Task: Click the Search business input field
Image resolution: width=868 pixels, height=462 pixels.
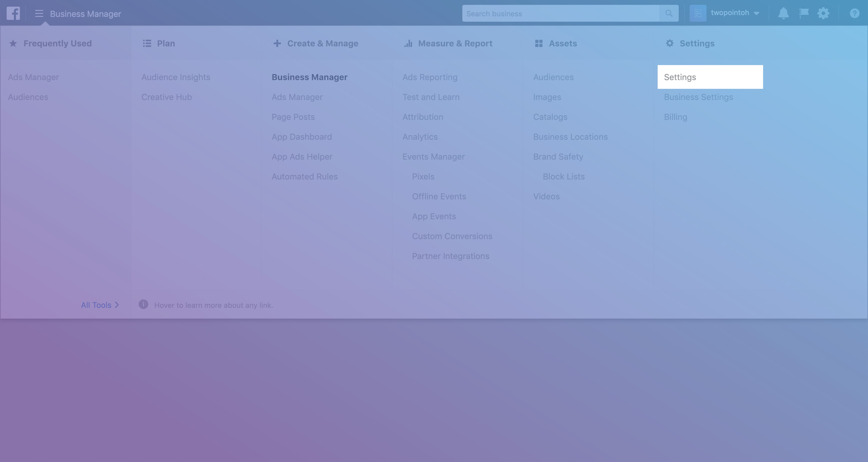Action: click(x=561, y=14)
